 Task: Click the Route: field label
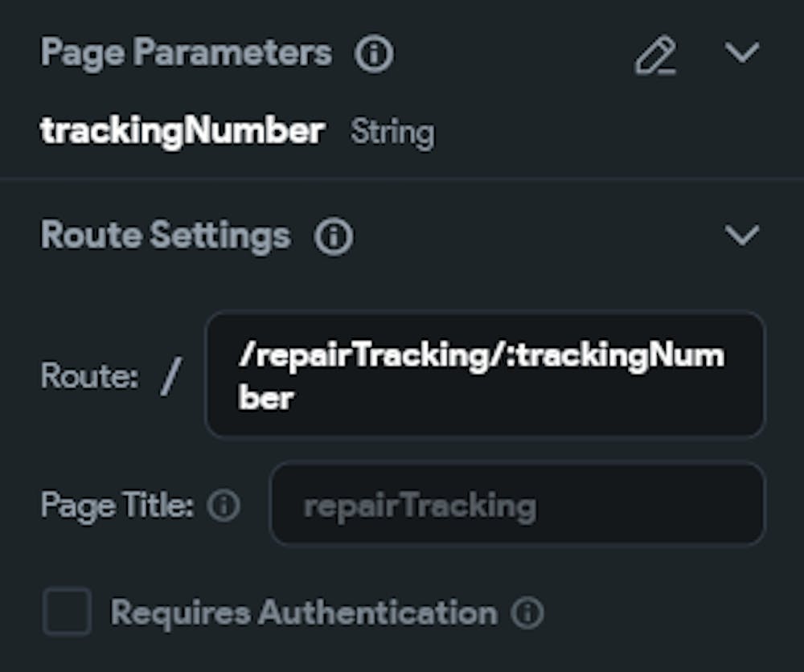tap(90, 376)
